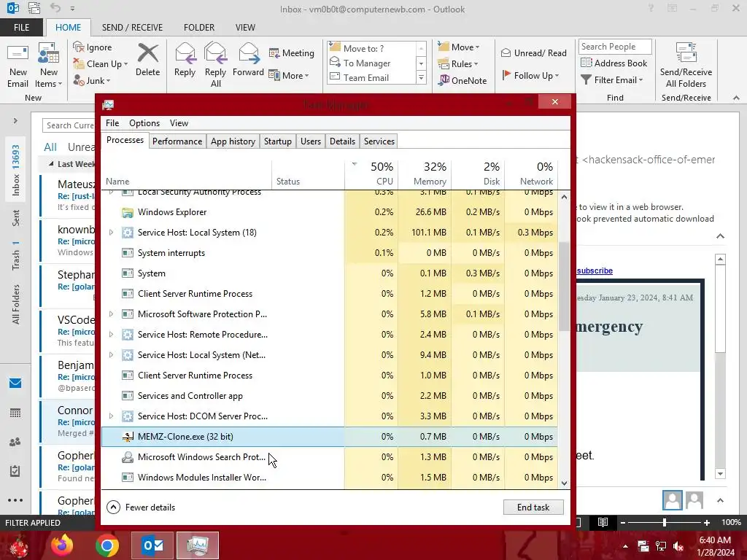Expand Service Host: Local System (Net...)
The height and width of the screenshot is (560, 747).
pyautogui.click(x=111, y=355)
